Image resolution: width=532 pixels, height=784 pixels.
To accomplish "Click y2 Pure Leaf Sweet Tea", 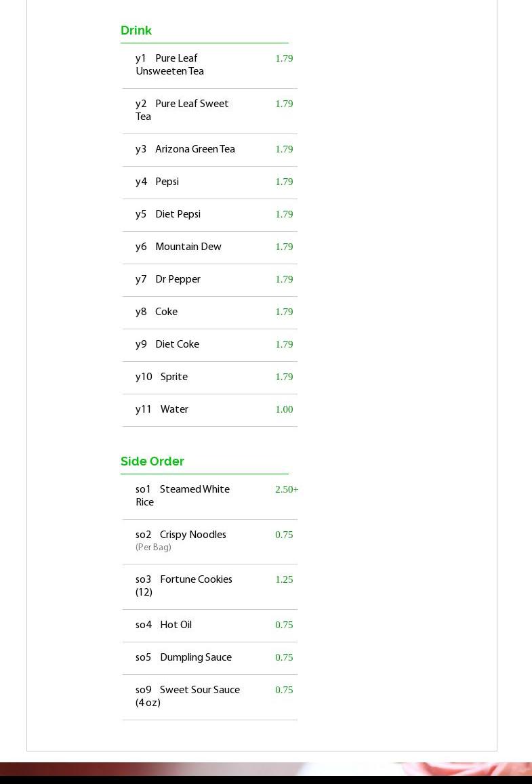I will click(x=182, y=110).
